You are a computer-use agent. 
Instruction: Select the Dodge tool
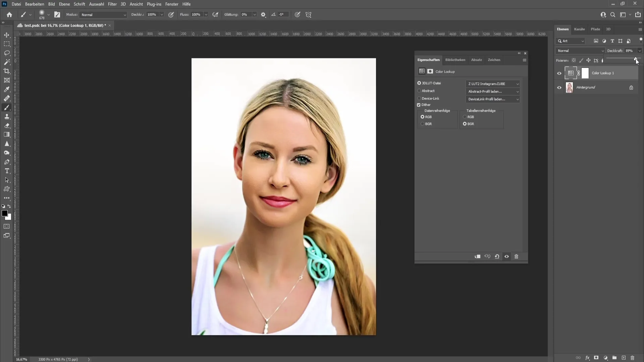pos(7,153)
